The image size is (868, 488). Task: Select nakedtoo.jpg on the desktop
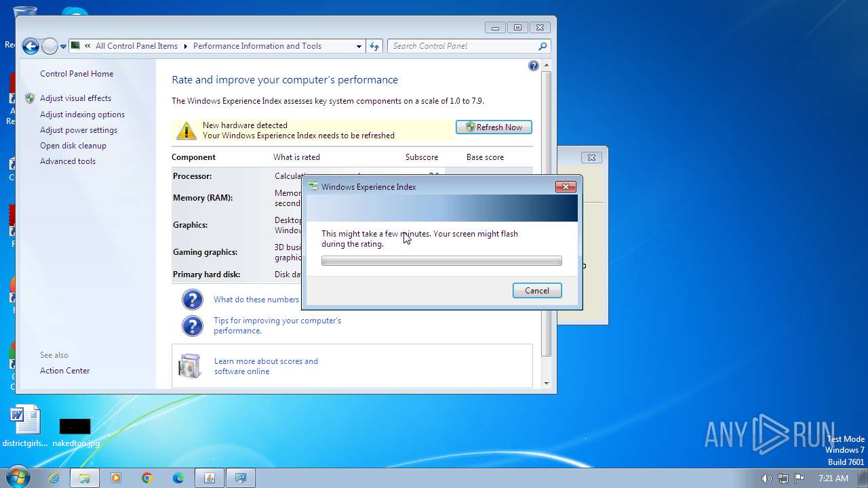pos(75,432)
